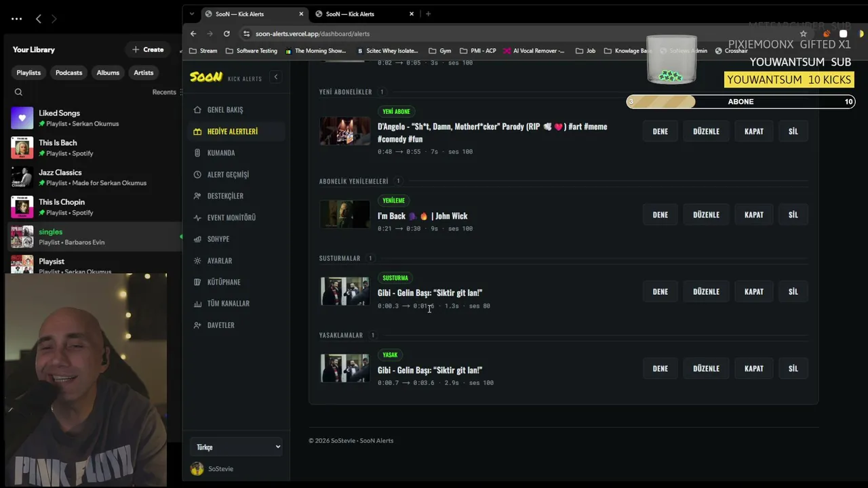Search in Spotify Your Library
Screen dimensions: 868x488
[18, 92]
